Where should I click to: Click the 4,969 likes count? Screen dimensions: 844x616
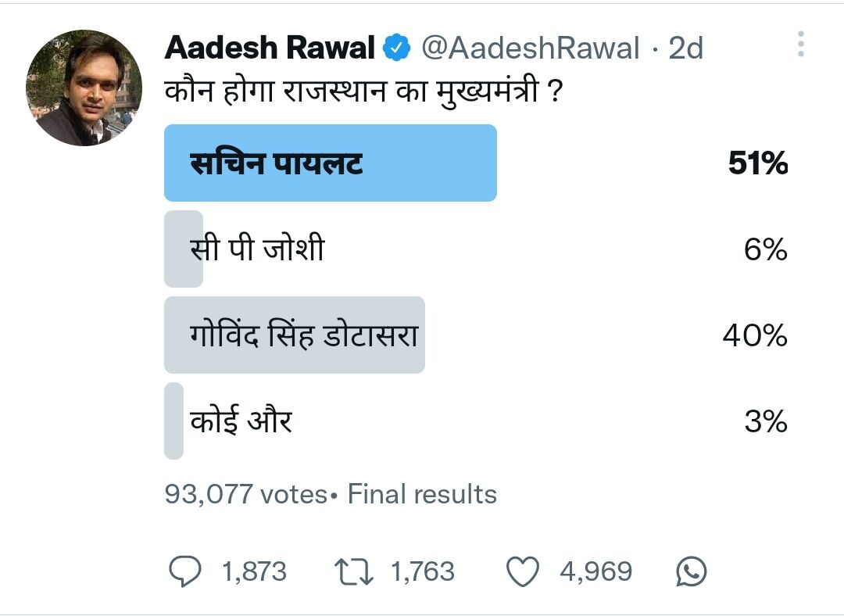(x=595, y=571)
